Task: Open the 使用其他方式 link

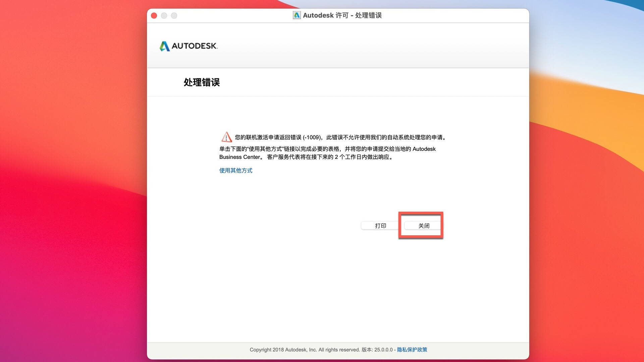Action: point(235,170)
